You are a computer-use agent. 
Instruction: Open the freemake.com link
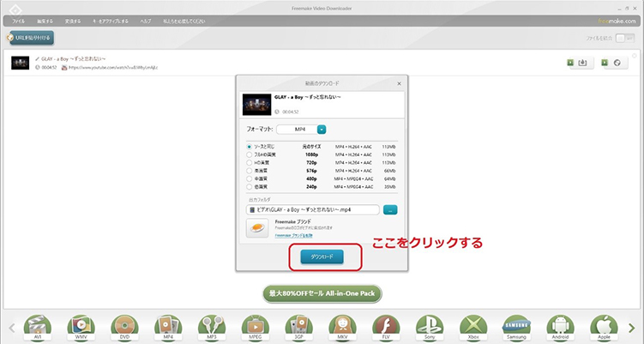tap(617, 21)
